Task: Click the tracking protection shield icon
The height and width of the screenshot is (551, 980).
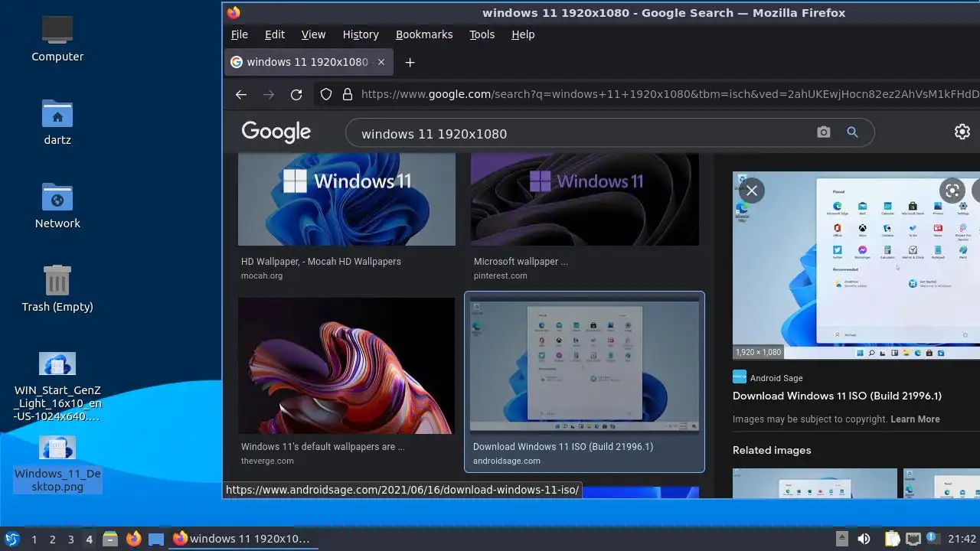Action: click(x=326, y=94)
